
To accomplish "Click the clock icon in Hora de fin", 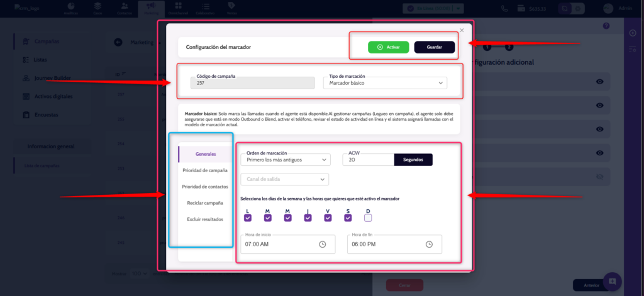I will pyautogui.click(x=429, y=244).
